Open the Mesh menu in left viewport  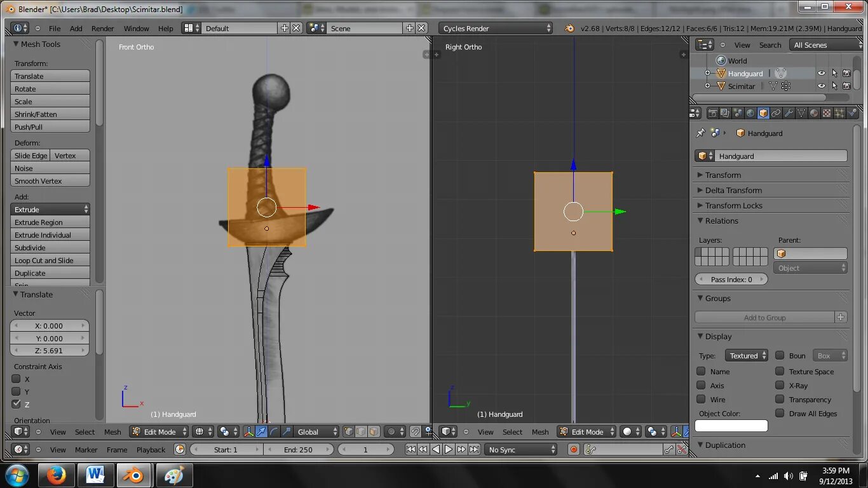tap(112, 431)
